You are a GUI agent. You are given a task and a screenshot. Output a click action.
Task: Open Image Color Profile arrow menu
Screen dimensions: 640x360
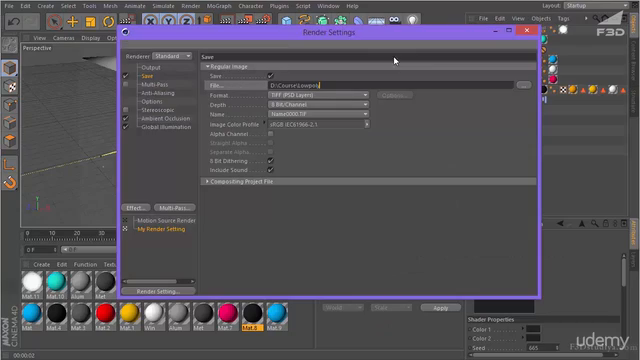pos(367,124)
